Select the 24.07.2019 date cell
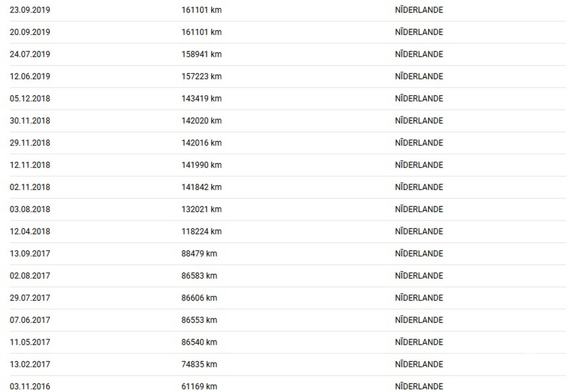Image resolution: width=588 pixels, height=392 pixels. 30,54
